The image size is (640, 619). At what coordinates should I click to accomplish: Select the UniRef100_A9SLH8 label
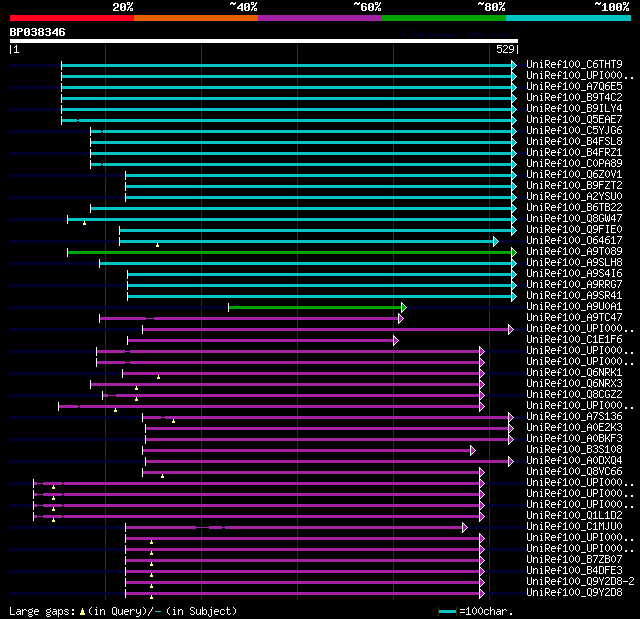pos(574,263)
